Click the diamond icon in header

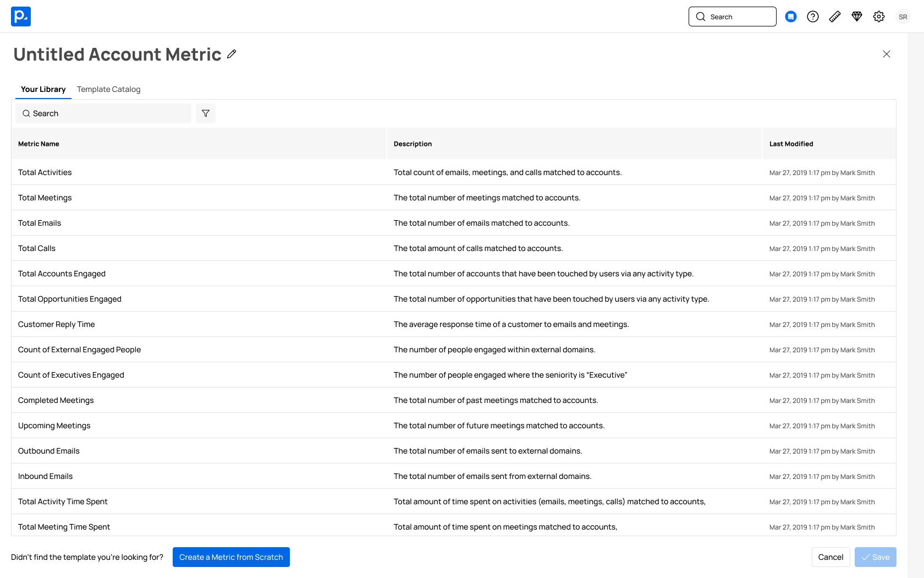pos(857,17)
